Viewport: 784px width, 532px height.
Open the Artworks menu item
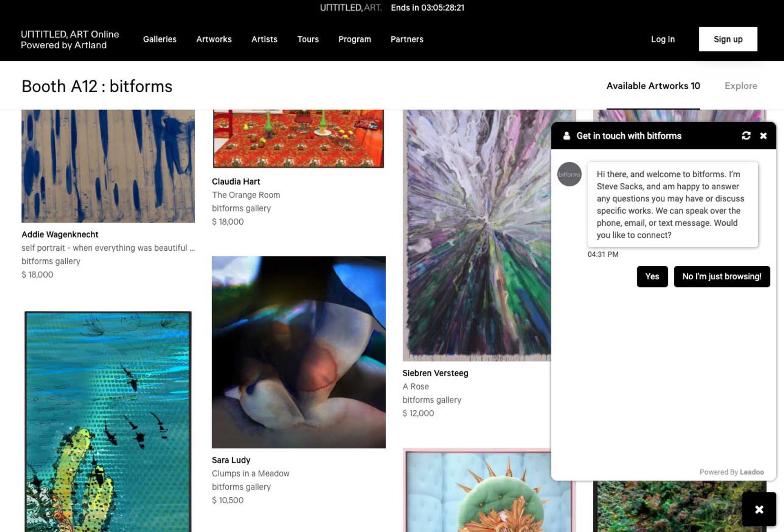(x=214, y=39)
